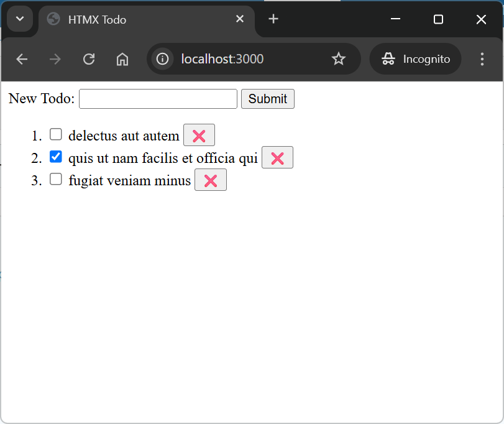
Task: Open a new tab
Action: pos(273,19)
